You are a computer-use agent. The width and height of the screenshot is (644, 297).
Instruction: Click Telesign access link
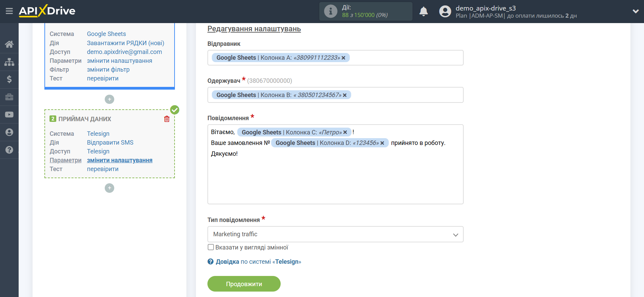[x=98, y=151]
